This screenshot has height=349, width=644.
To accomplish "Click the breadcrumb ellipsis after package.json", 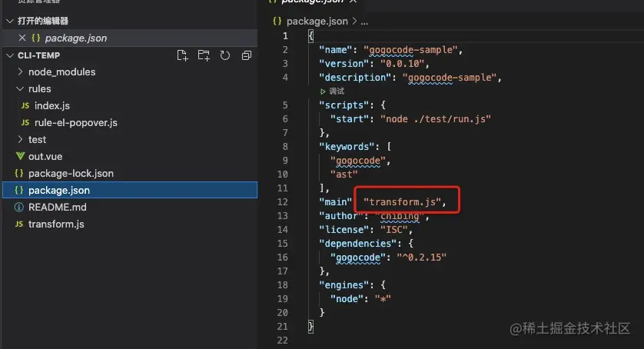I will pyautogui.click(x=364, y=22).
